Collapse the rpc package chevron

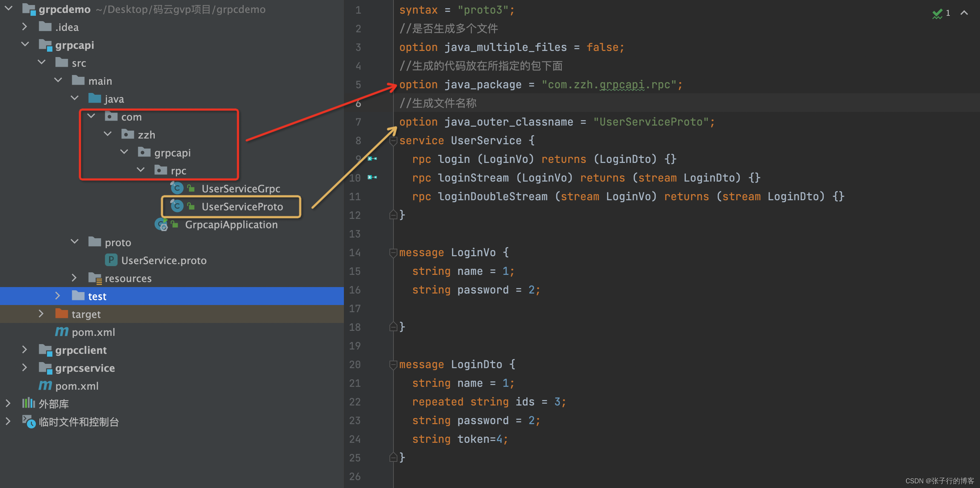coord(140,170)
